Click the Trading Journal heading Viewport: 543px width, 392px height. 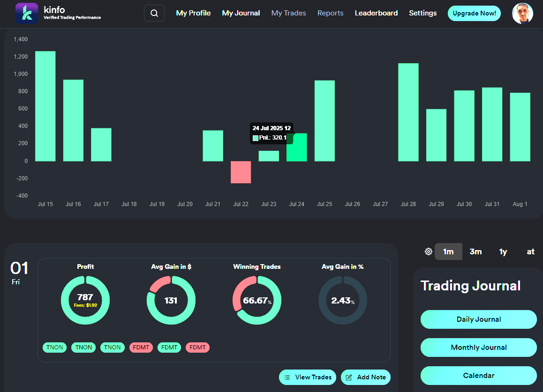tap(470, 286)
